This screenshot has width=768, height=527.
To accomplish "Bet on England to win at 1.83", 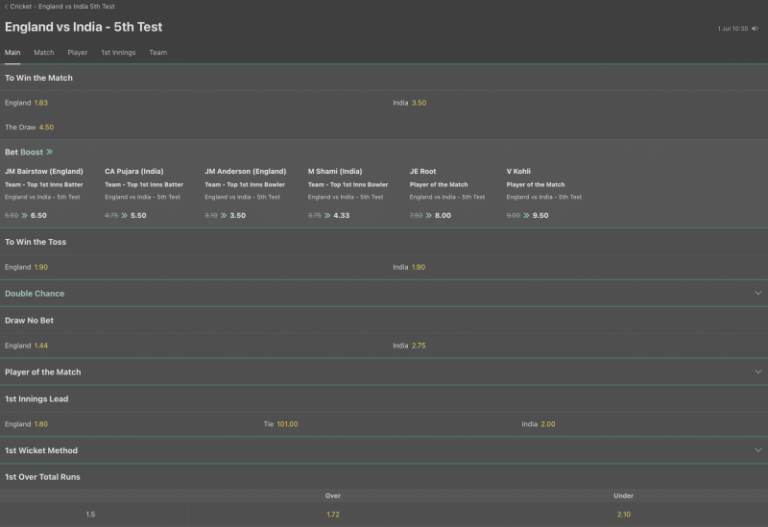I will [40, 103].
